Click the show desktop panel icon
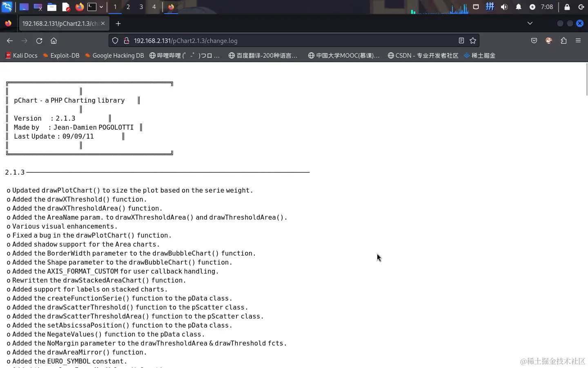Image resolution: width=588 pixels, height=368 pixels. point(24,7)
